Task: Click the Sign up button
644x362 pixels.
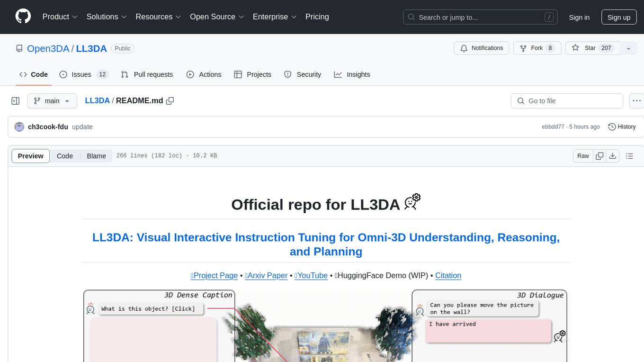Action: (x=619, y=17)
